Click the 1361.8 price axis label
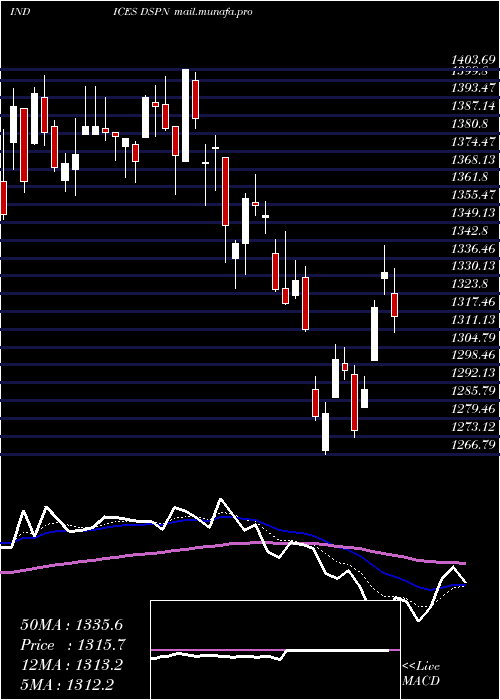 pos(469,177)
